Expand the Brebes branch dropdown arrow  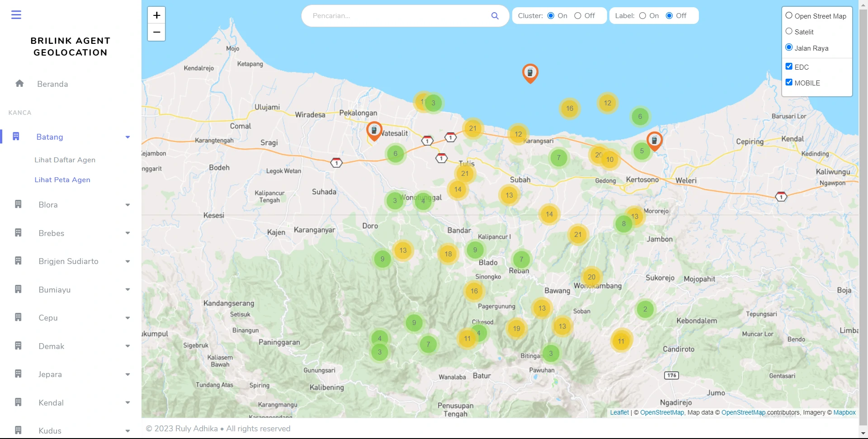(x=127, y=233)
